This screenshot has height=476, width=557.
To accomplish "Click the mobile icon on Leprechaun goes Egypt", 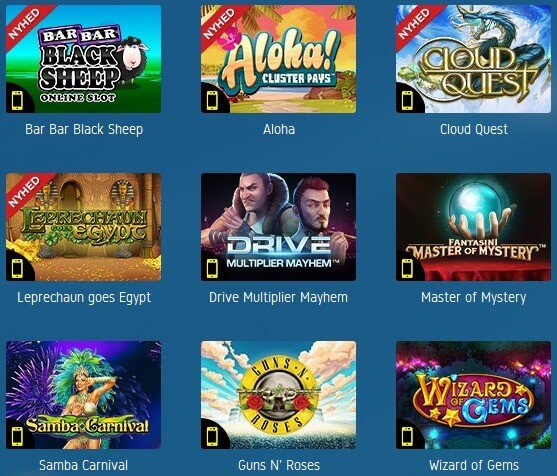I will point(17,269).
